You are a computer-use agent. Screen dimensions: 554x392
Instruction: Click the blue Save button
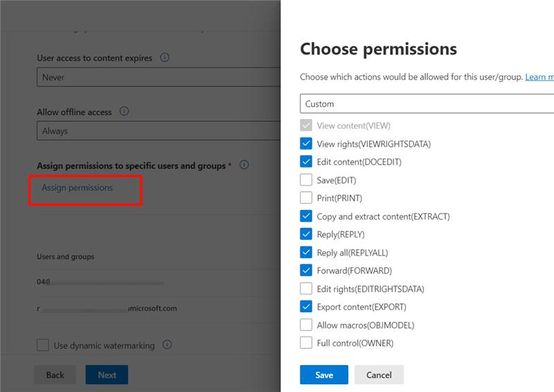324,375
